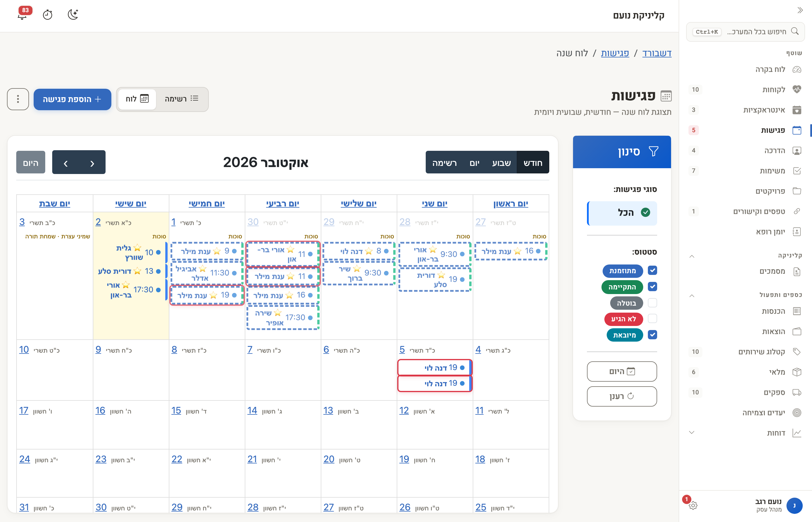Viewport: 812px width, 522px height.
Task: Open מלאי box icon in sidebar
Action: [x=797, y=372]
